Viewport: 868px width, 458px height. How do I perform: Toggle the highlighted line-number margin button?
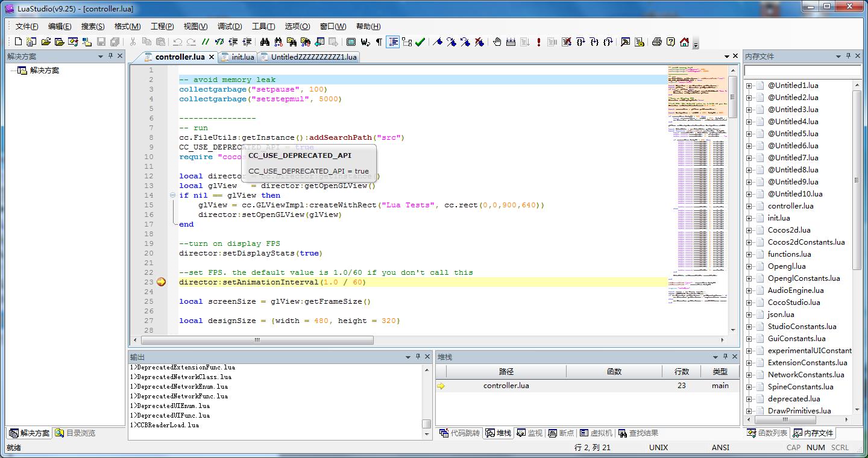click(393, 42)
